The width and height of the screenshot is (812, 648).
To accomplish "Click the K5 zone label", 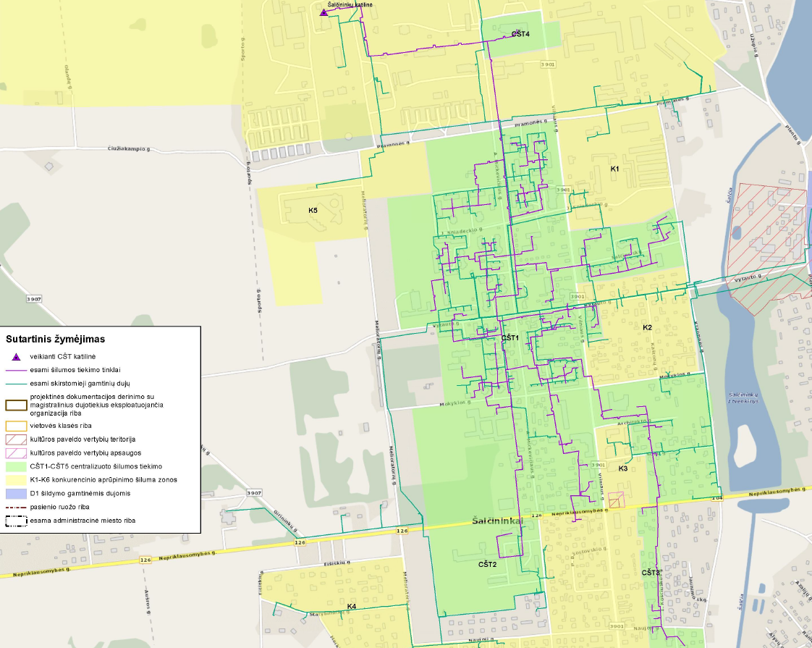I will pyautogui.click(x=313, y=210).
